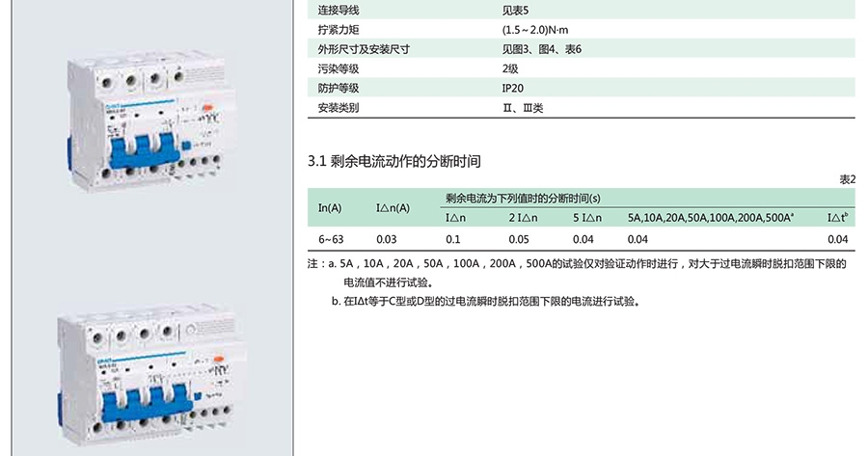Select the pollution level value '2级'
Screen dimensions: 868x456
tap(510, 68)
